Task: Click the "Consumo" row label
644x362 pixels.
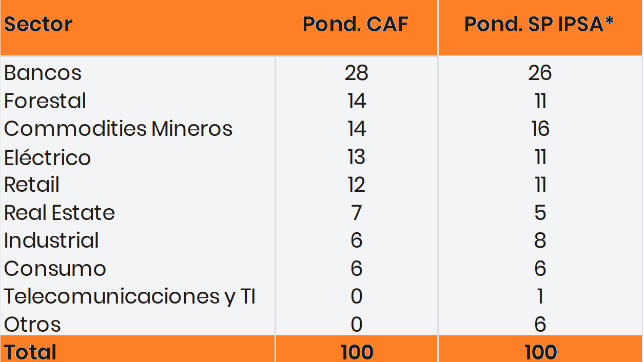Action: coord(55,269)
